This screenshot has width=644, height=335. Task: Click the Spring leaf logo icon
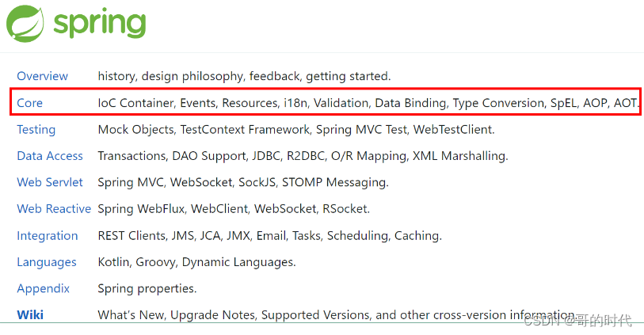pos(26,21)
